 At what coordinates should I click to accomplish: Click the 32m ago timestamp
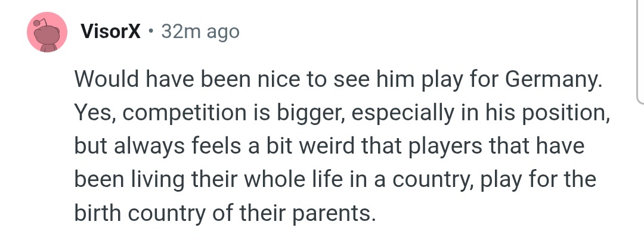(200, 32)
